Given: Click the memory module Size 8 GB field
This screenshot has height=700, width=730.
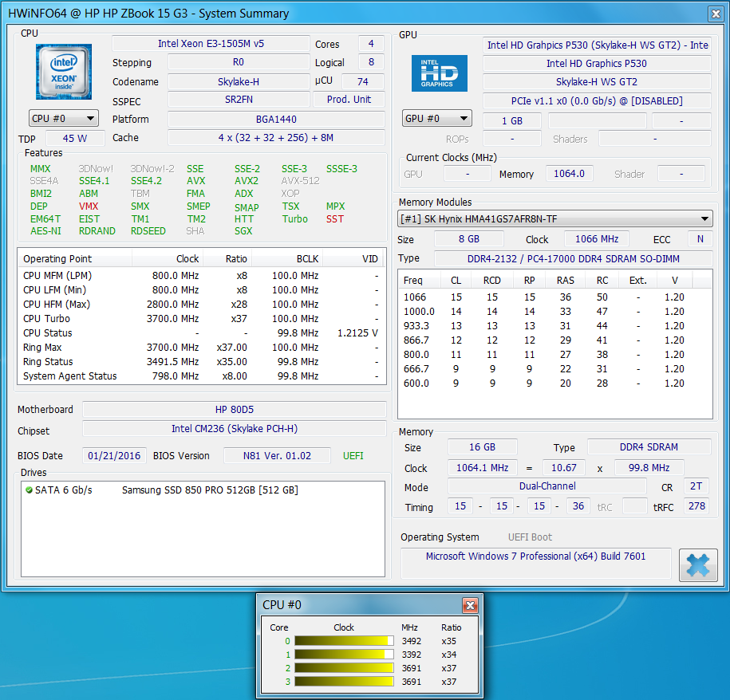Looking at the screenshot, I should [469, 238].
